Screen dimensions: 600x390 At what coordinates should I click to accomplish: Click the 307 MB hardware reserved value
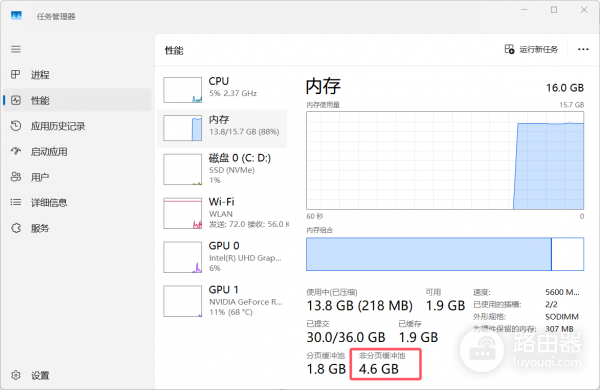click(x=559, y=329)
